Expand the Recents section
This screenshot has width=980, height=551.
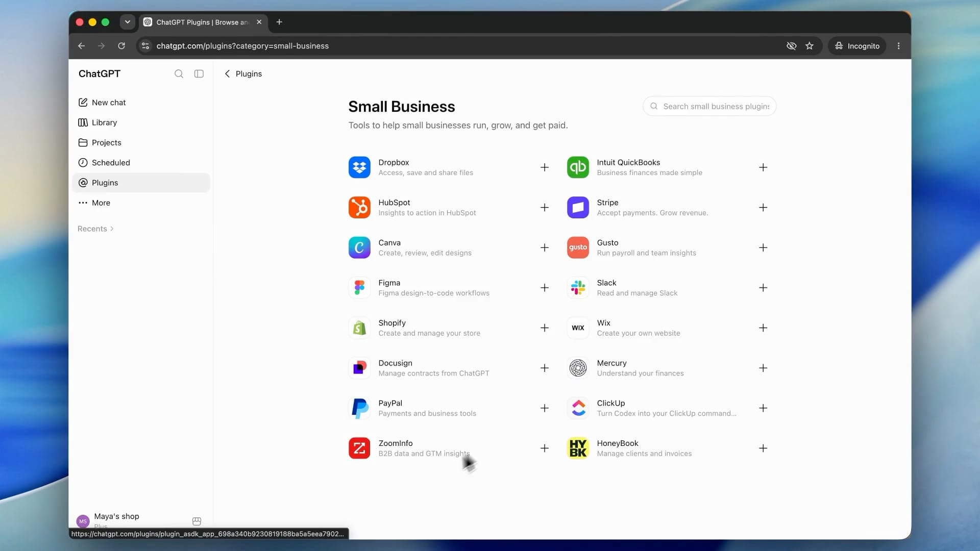click(95, 229)
